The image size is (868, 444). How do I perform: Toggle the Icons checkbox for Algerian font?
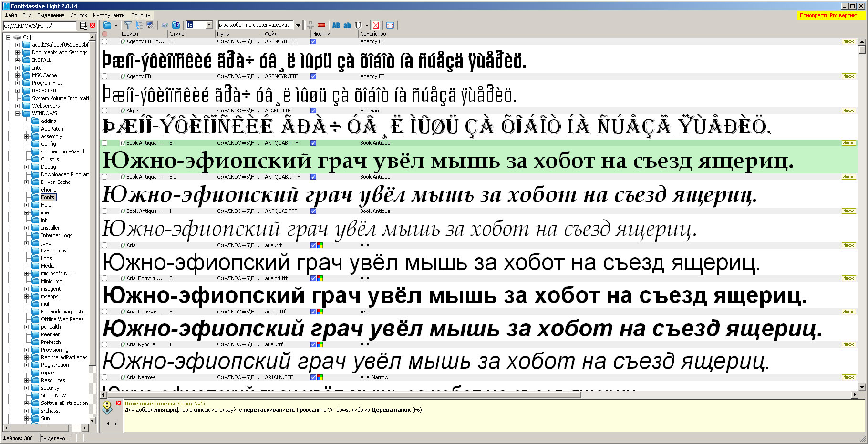313,111
